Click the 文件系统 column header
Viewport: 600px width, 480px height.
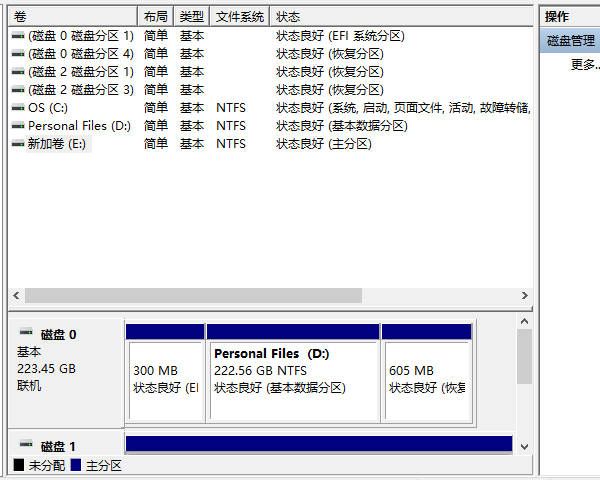240,17
